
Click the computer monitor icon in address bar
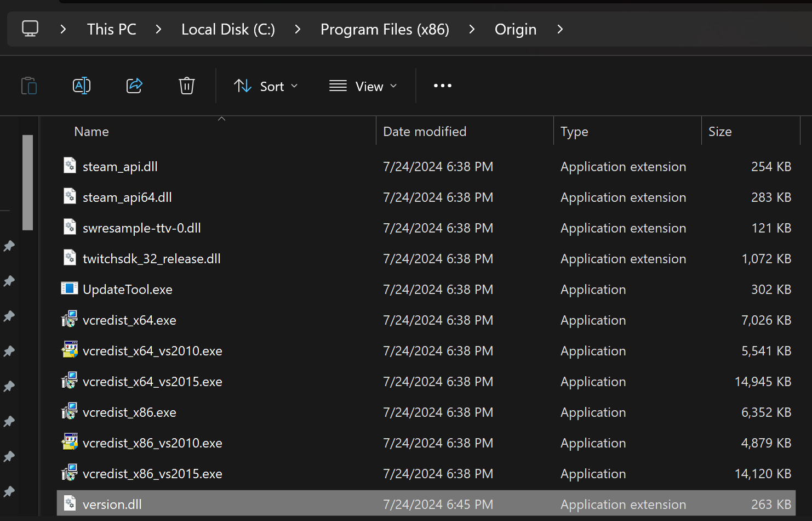tap(30, 29)
